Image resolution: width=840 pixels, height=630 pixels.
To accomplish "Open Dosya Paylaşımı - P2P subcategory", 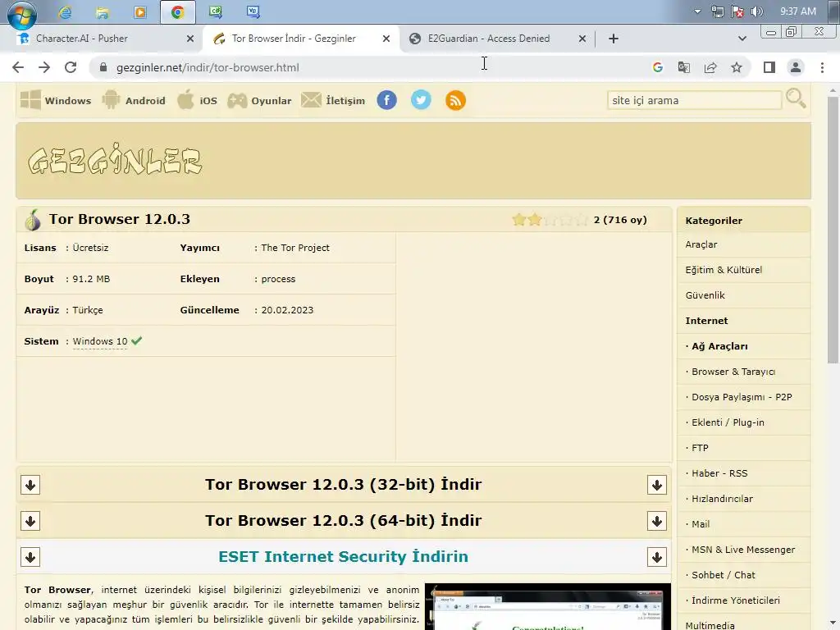I will (742, 397).
